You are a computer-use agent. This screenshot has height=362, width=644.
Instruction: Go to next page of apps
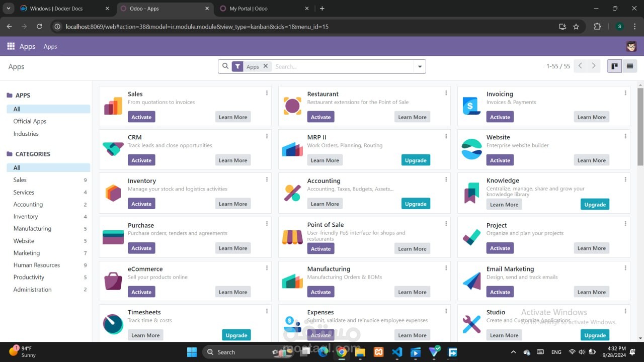point(594,66)
